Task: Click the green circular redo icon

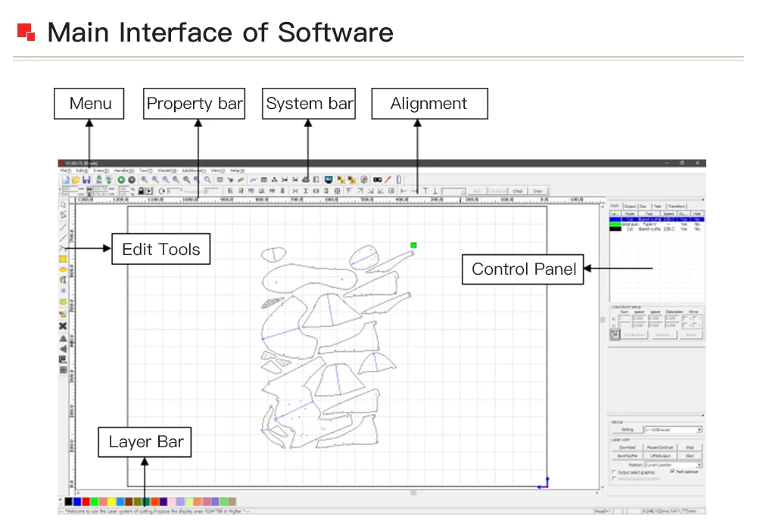Action: (121, 179)
